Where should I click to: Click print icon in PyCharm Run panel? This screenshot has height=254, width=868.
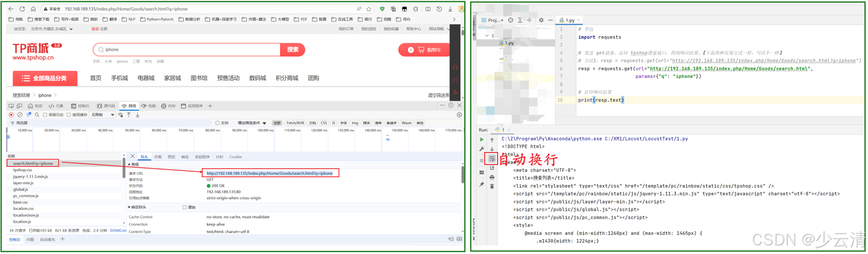coord(492,177)
